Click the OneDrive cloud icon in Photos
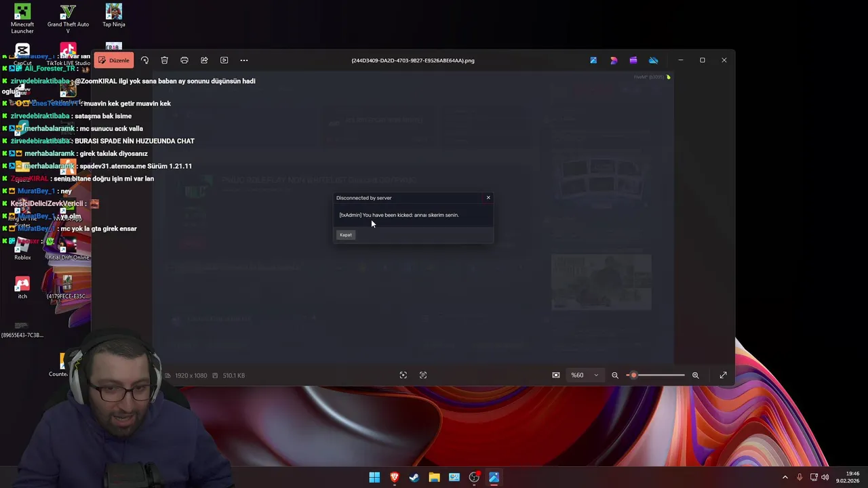The width and height of the screenshot is (868, 488). (x=654, y=60)
